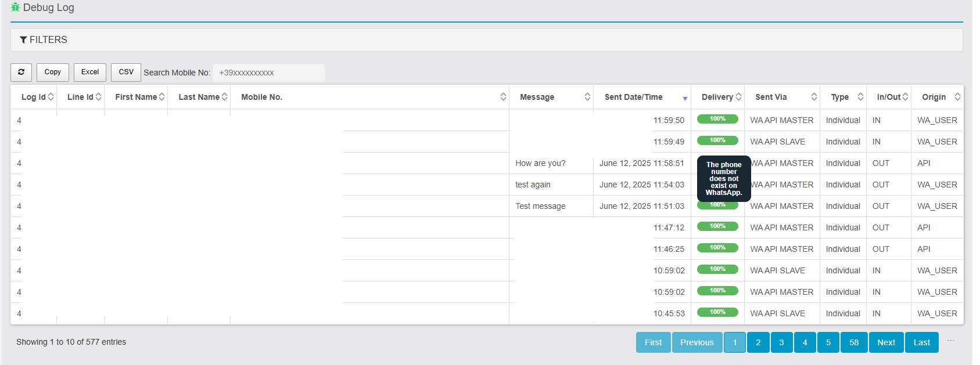
Task: Click the 100% delivery bar in first row
Action: tap(717, 119)
